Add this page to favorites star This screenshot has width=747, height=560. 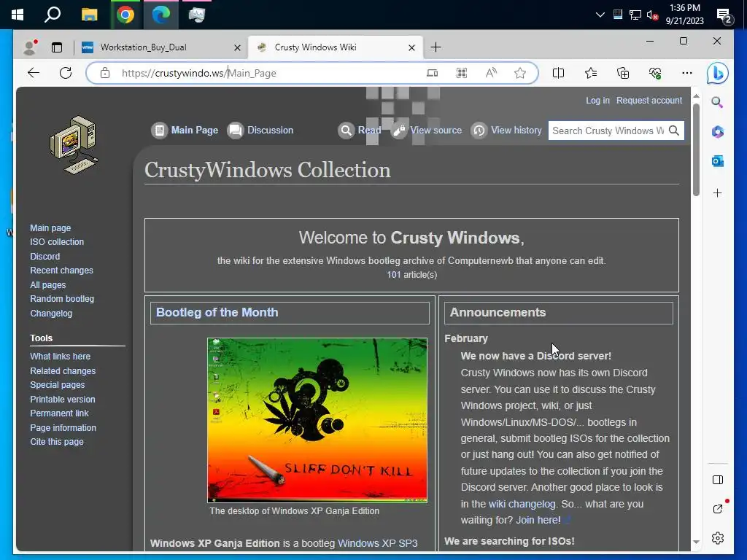click(x=519, y=73)
